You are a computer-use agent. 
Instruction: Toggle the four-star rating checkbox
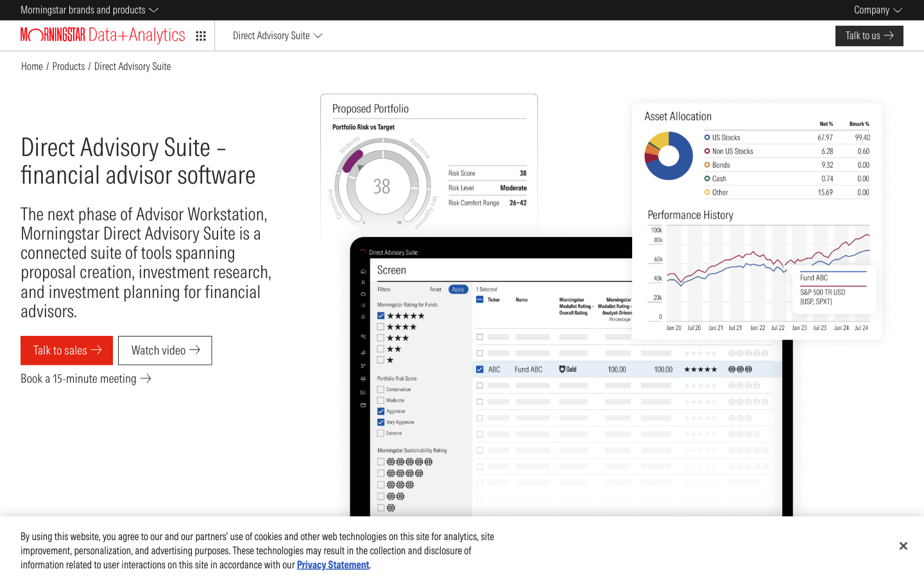point(381,327)
